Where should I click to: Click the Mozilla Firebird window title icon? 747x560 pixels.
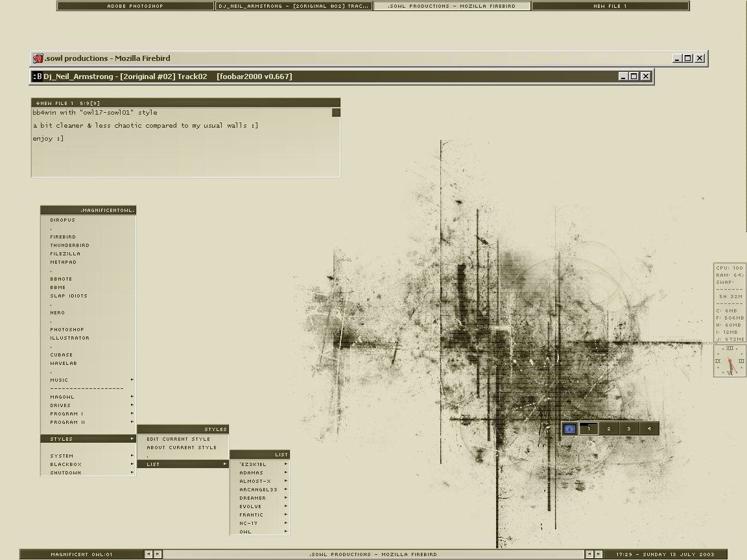click(38, 58)
